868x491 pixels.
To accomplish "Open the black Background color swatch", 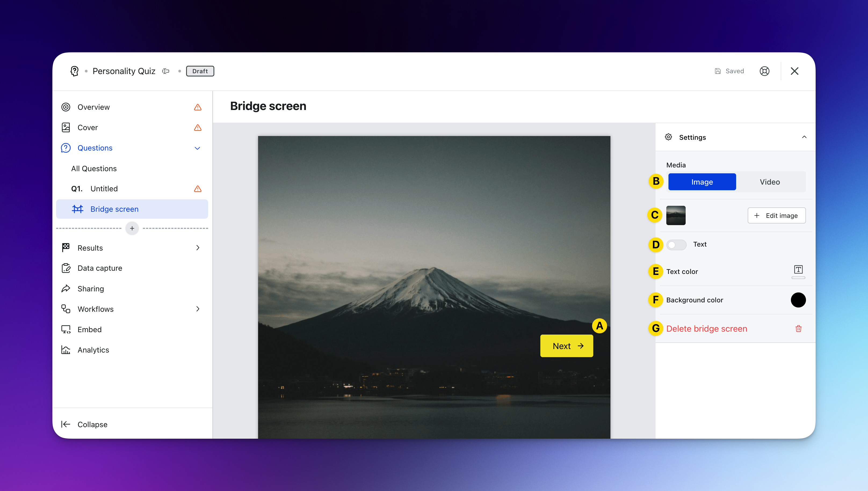I will click(798, 300).
